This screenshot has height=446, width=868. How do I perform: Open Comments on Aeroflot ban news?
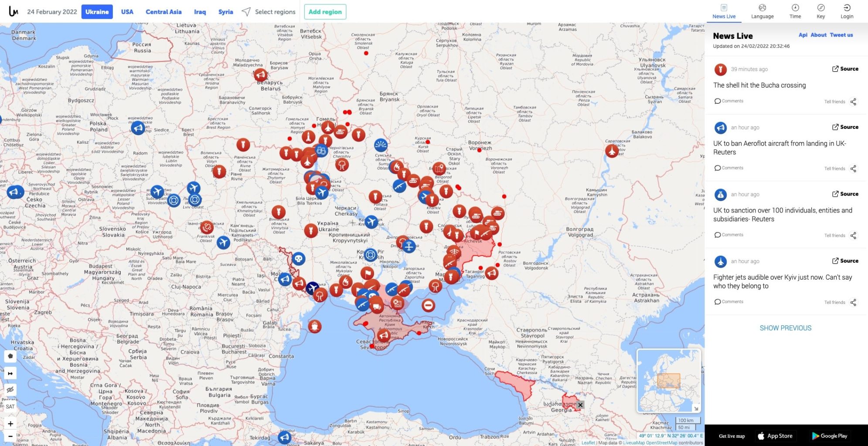pos(728,168)
